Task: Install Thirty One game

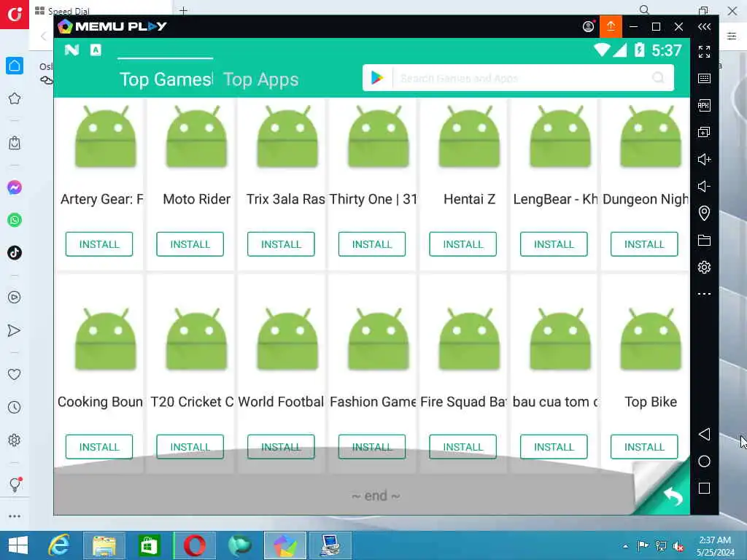Action: [372, 244]
